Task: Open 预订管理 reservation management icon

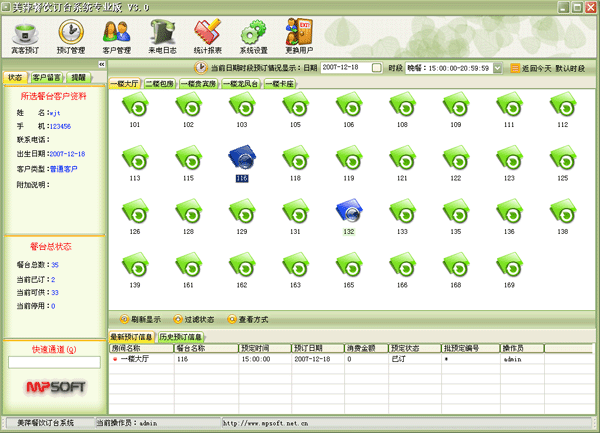Action: 71,35
